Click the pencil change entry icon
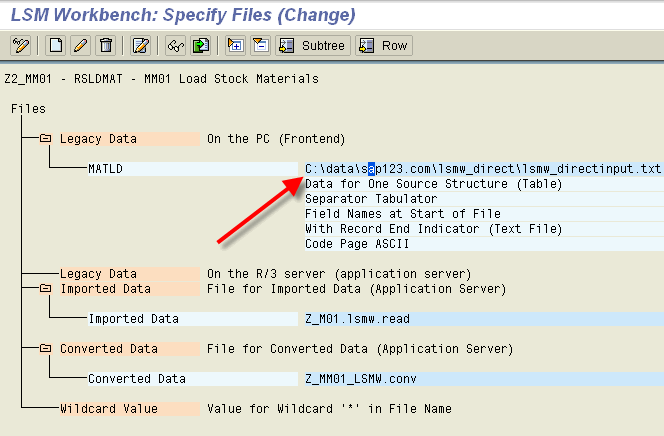The image size is (664, 436). click(81, 45)
